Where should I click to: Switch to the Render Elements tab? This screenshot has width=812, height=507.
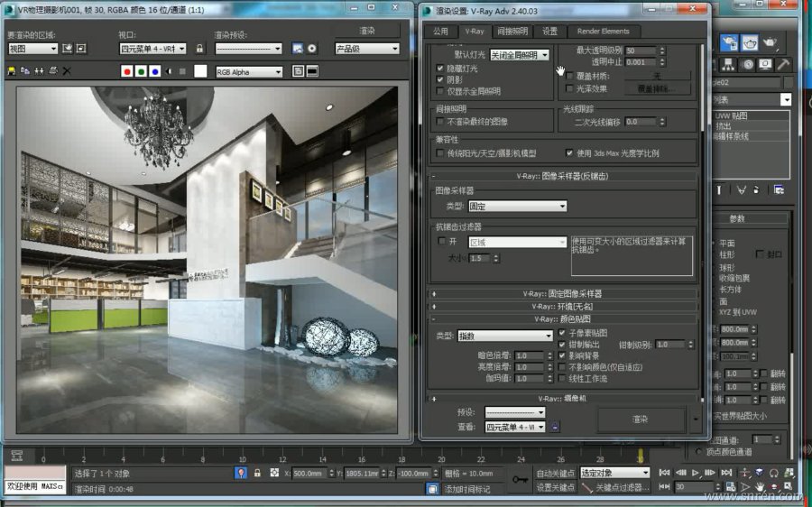603,31
